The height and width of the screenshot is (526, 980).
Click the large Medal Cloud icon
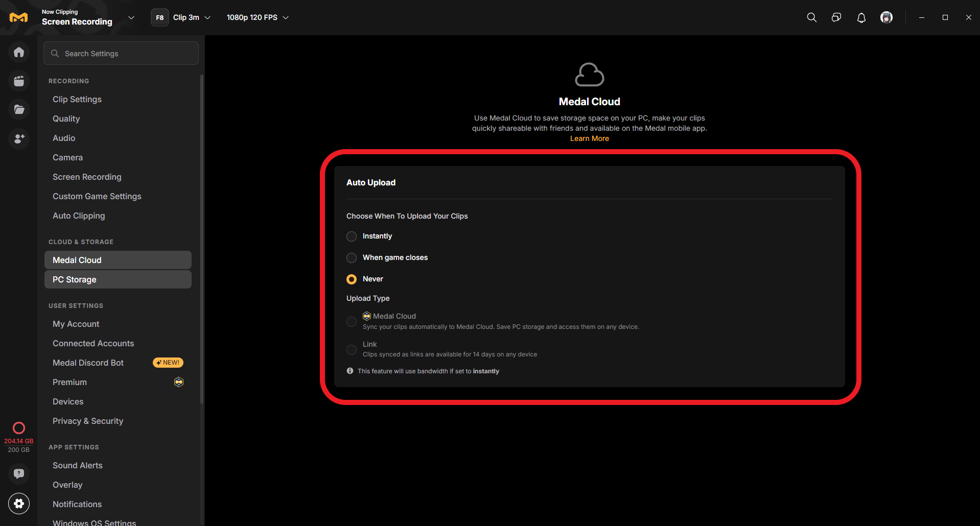589,75
